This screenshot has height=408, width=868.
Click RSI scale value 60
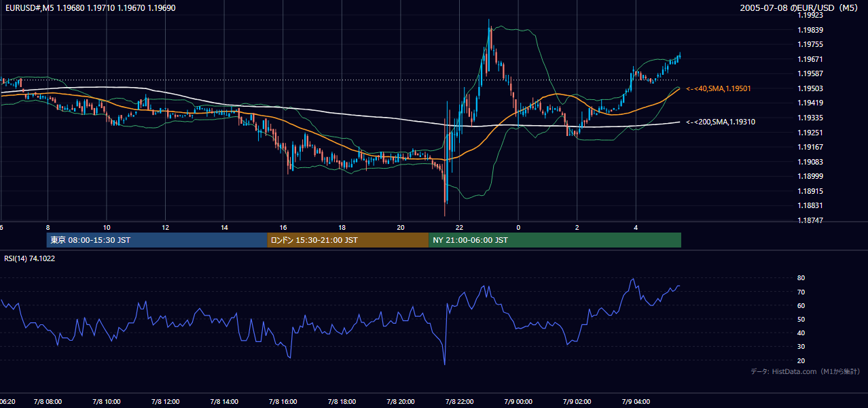[801, 305]
